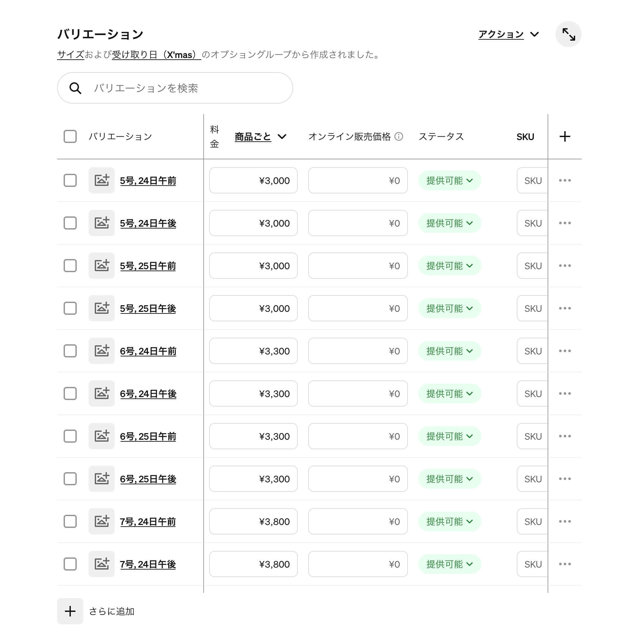Open more options for 5号, 25日午後 row
This screenshot has height=644, width=644.
coord(565,308)
